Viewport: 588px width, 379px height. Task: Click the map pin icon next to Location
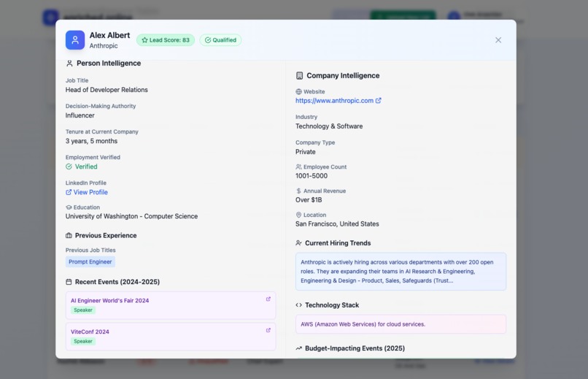(x=298, y=215)
